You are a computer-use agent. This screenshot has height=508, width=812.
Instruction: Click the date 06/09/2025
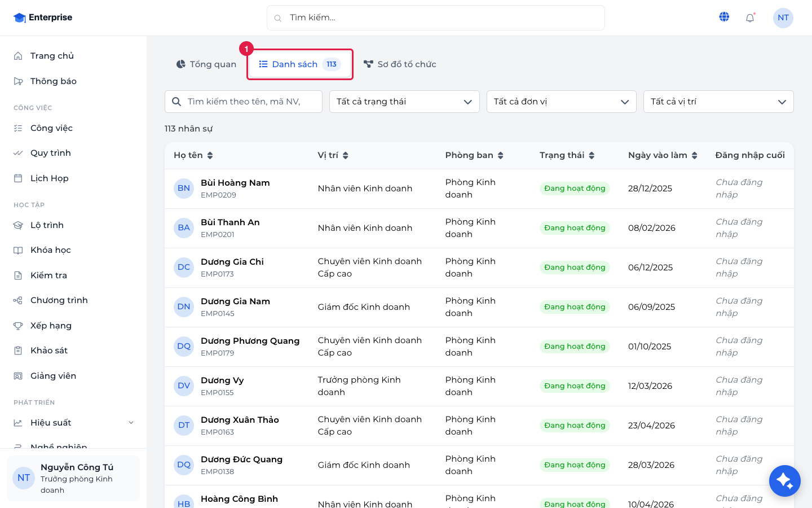(651, 307)
